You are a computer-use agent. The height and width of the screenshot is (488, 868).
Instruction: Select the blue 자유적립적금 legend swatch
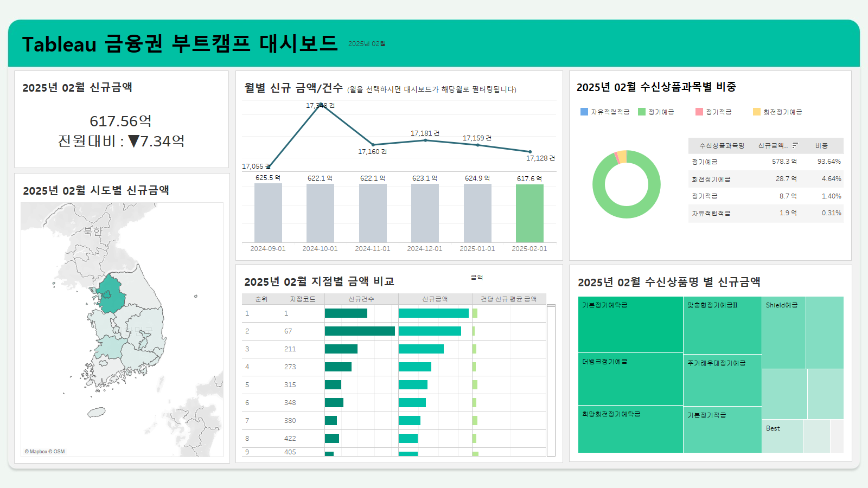click(584, 112)
